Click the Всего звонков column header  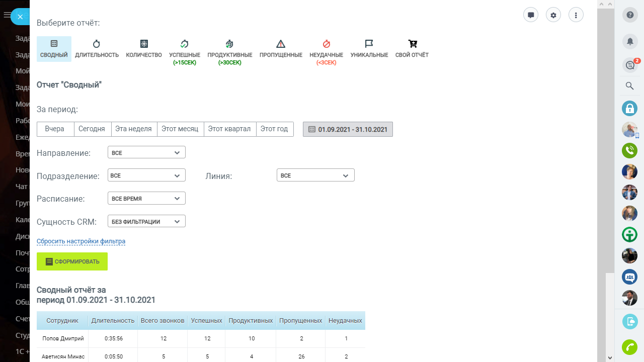(163, 320)
